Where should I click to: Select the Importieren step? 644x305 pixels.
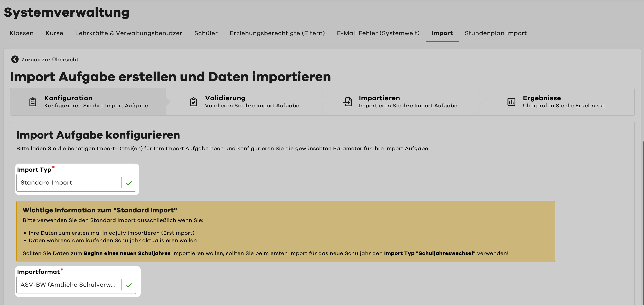pos(400,102)
